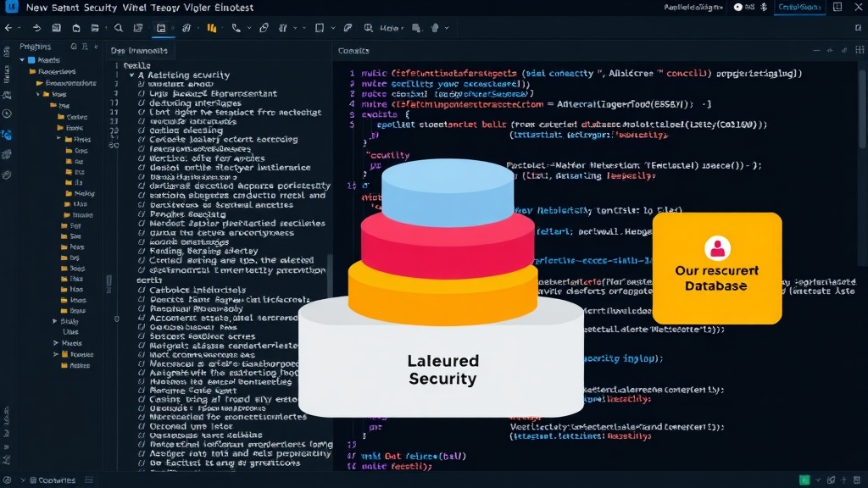This screenshot has height=488, width=868.
Task: Open the 'Coaults' editor tab
Action: click(353, 50)
